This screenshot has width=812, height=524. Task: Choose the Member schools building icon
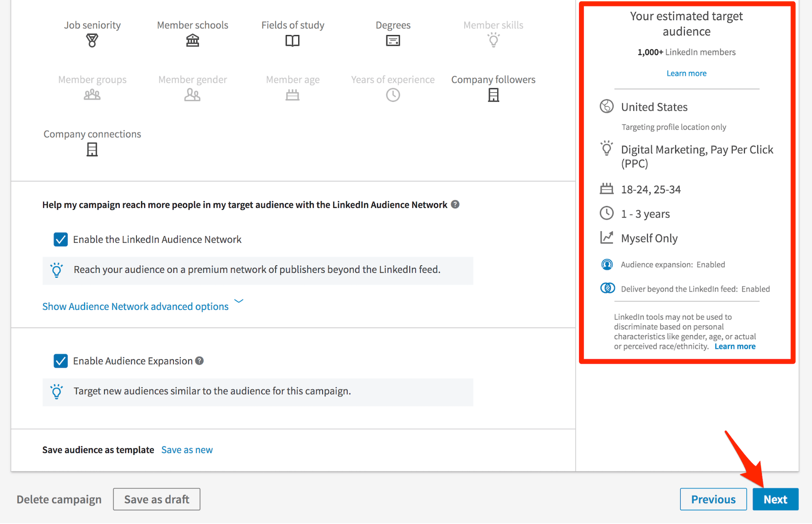tap(192, 41)
